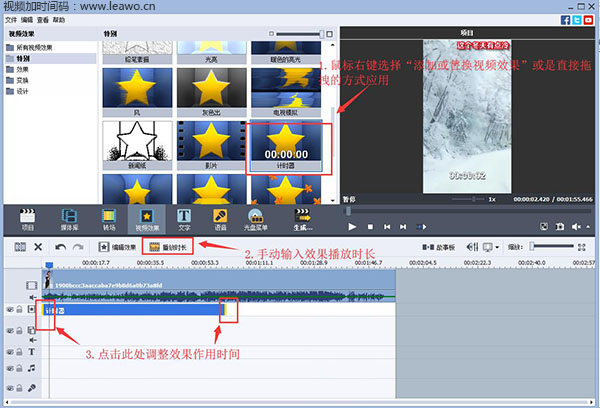Click the playback speed slider
The height and width of the screenshot is (408, 600).
click(468, 199)
